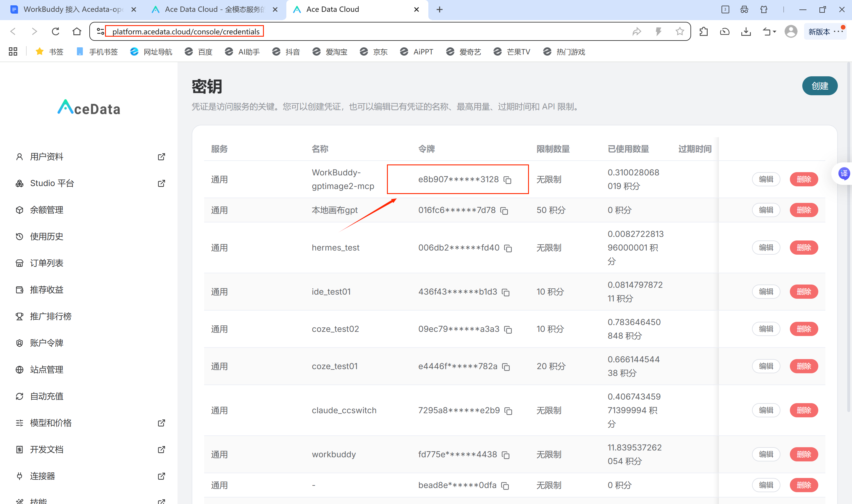Click the 创建 button
The width and height of the screenshot is (852, 504).
coord(819,86)
